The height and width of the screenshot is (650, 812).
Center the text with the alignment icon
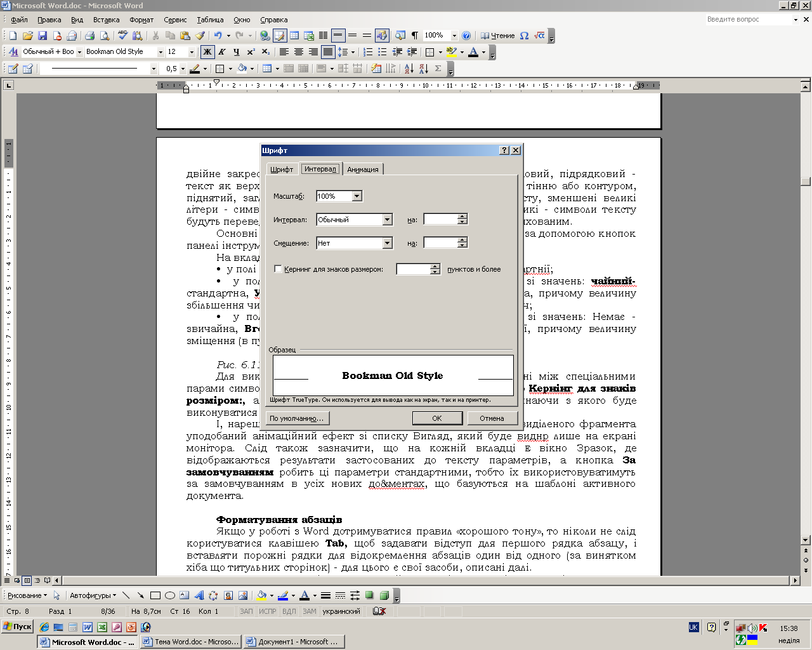pos(299,52)
